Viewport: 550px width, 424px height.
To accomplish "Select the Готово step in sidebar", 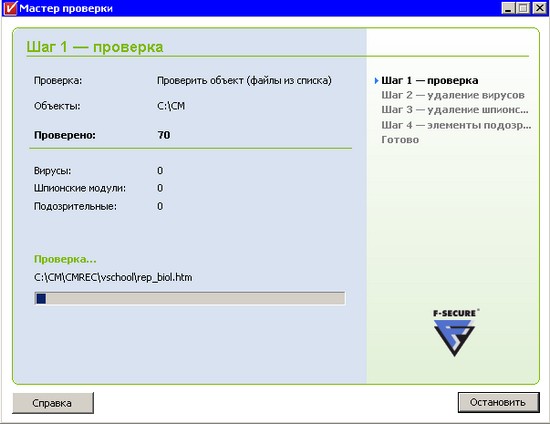I will (x=400, y=140).
